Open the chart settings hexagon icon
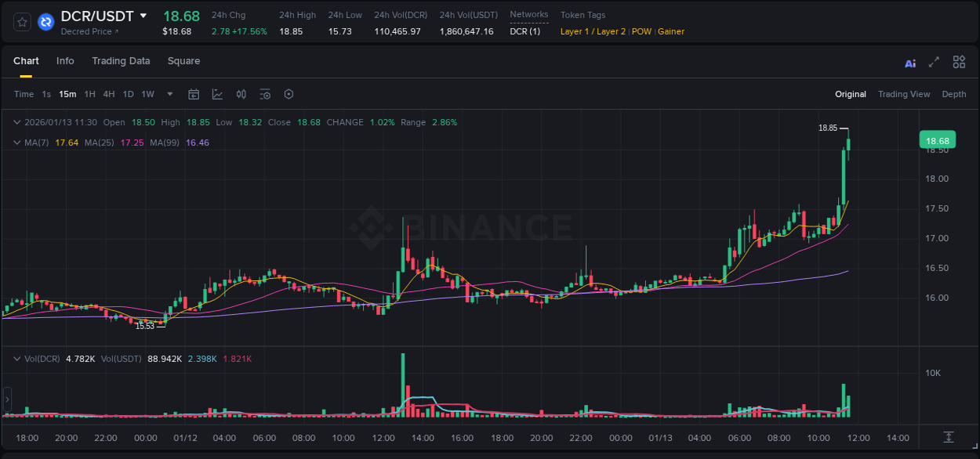Screen dimensions: 980x459 pyautogui.click(x=289, y=94)
